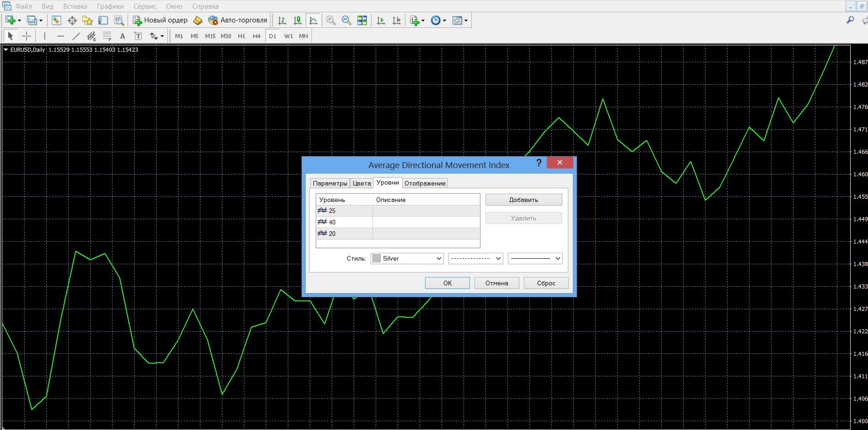Select level row 40
Viewport: 868px width, 430px height.
pos(398,222)
